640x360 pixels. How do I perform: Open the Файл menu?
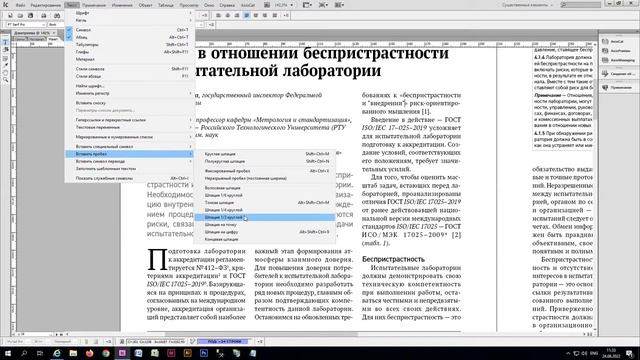20,5
